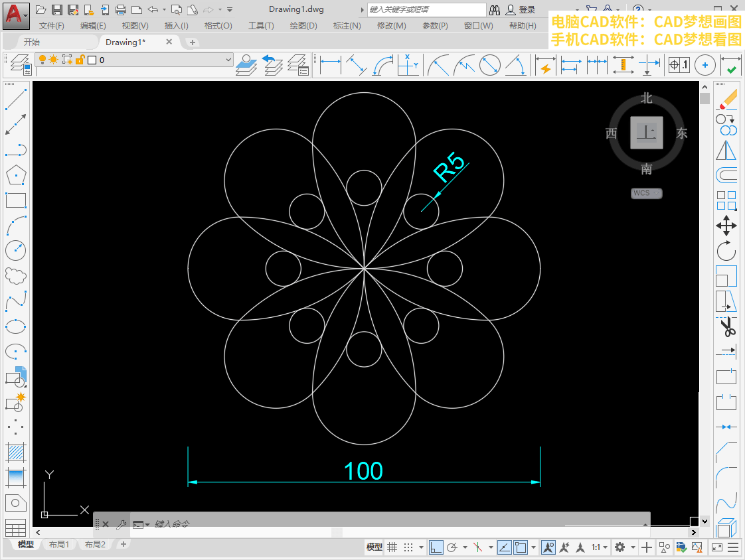Click the Layer Previous icon
Image resolution: width=745 pixels, height=560 pixels.
[x=272, y=65]
